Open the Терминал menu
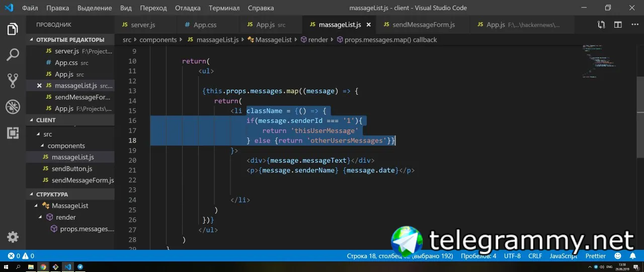 pyautogui.click(x=224, y=8)
